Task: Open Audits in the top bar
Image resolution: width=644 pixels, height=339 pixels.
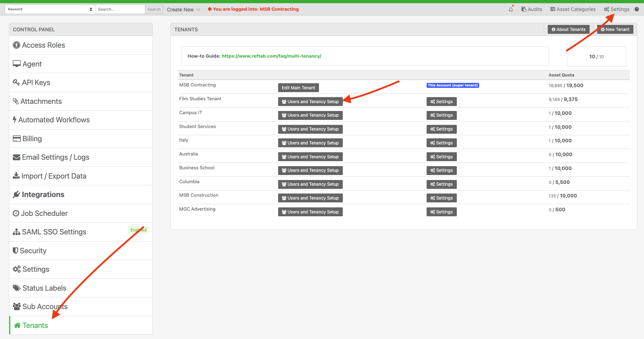Action: coord(532,9)
